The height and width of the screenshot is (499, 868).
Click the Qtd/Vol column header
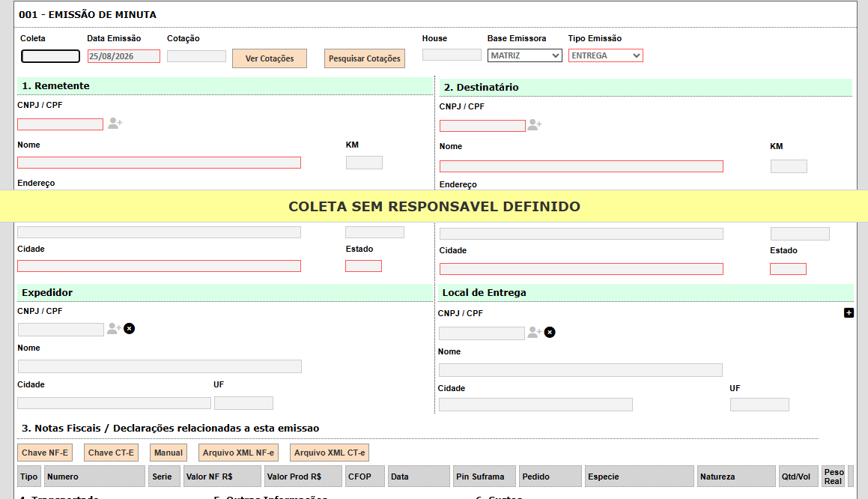798,477
